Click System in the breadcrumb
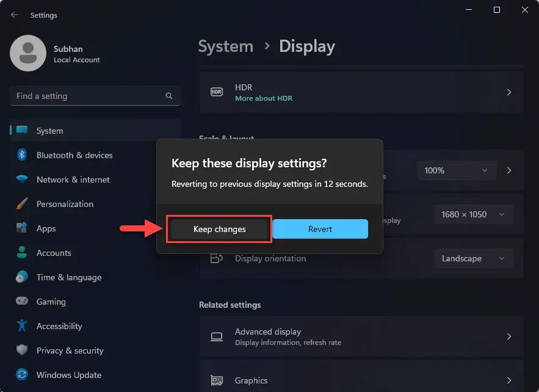The height and width of the screenshot is (392, 539). (226, 46)
